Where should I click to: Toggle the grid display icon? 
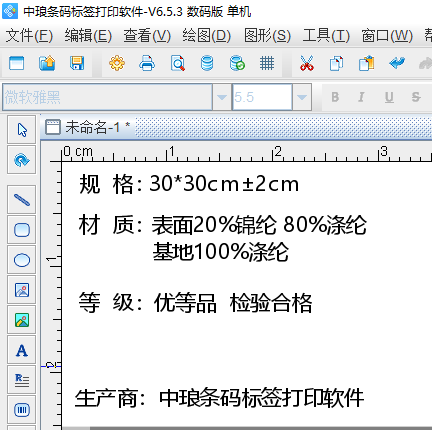(x=267, y=63)
